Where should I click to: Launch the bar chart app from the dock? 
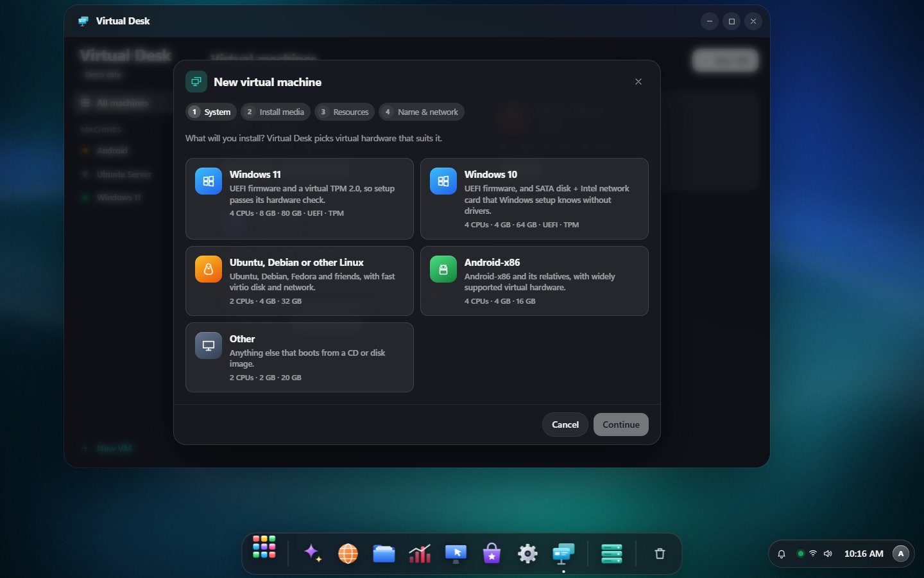click(420, 553)
